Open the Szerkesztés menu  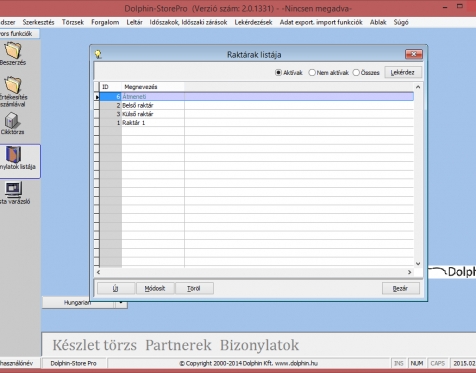(x=38, y=22)
